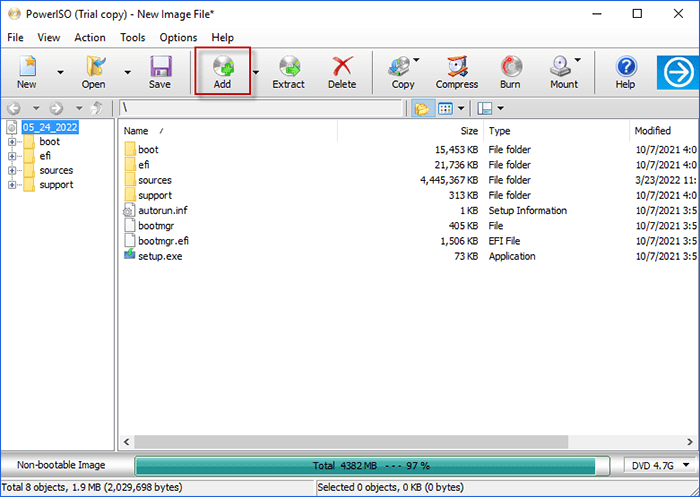The width and height of the screenshot is (700, 497).
Task: Click the Add files toolbar icon
Action: click(223, 67)
